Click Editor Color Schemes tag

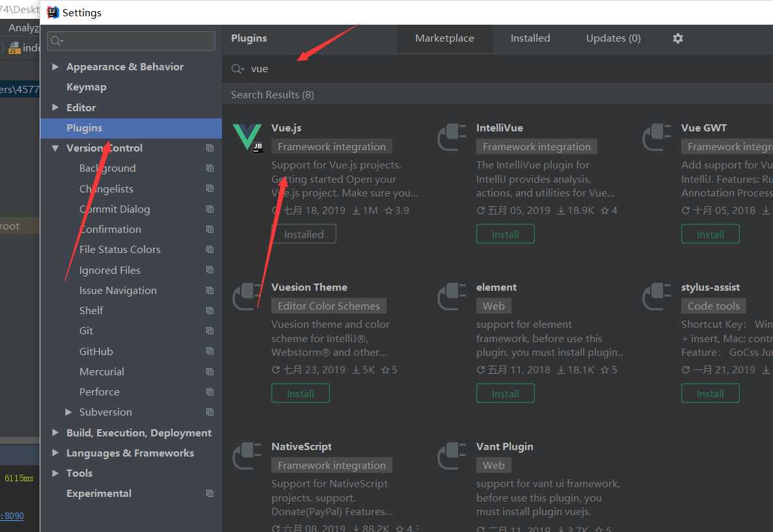click(x=329, y=306)
